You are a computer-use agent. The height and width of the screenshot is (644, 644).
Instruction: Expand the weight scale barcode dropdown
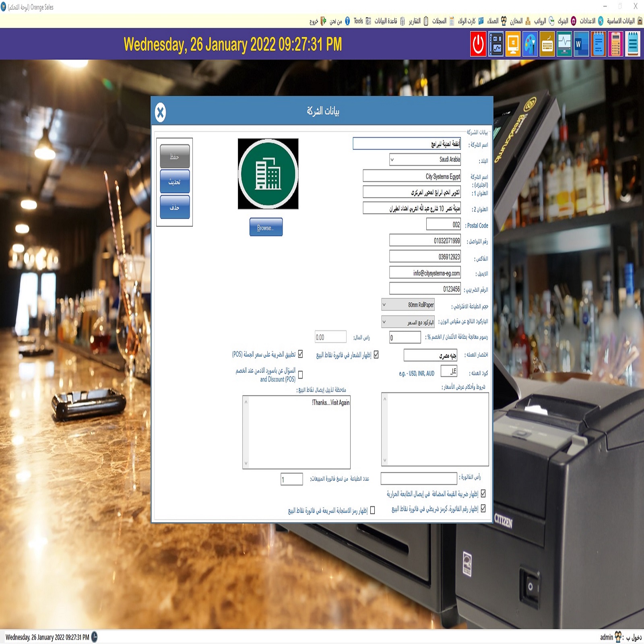(x=384, y=322)
